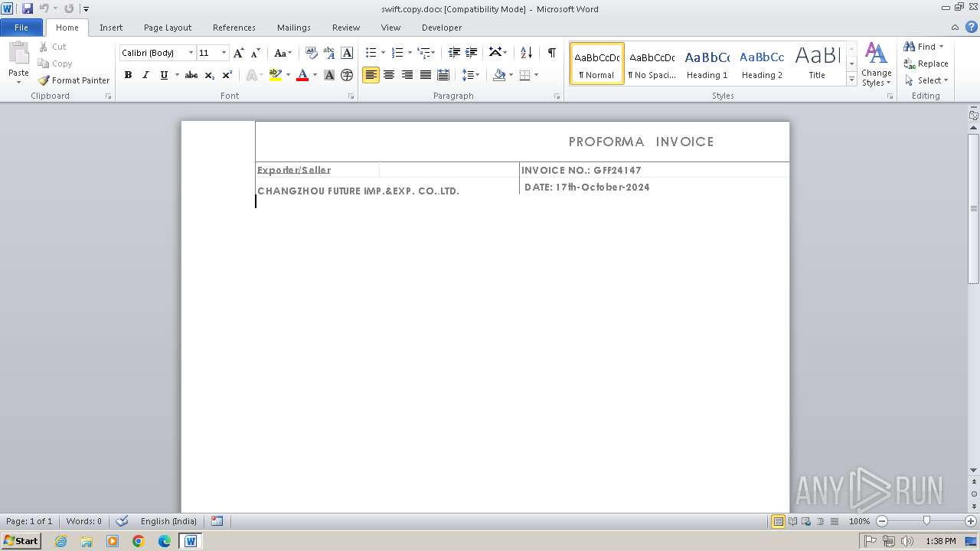
Task: Click Increase Indent icon
Action: pyautogui.click(x=472, y=53)
